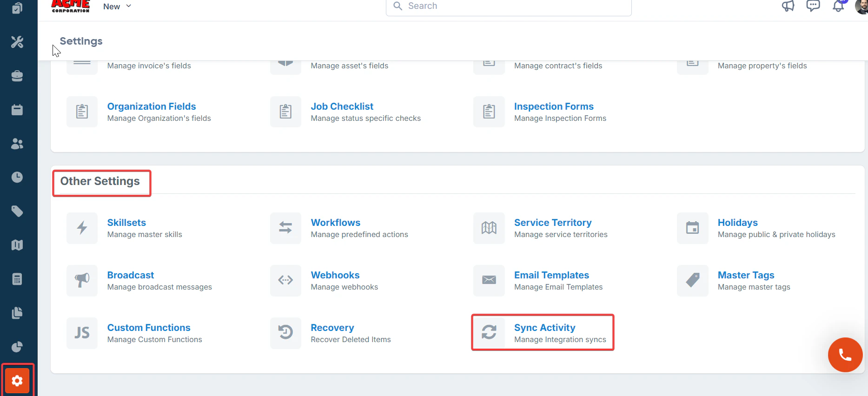Open the Email Templates link
The height and width of the screenshot is (396, 868).
click(x=551, y=275)
